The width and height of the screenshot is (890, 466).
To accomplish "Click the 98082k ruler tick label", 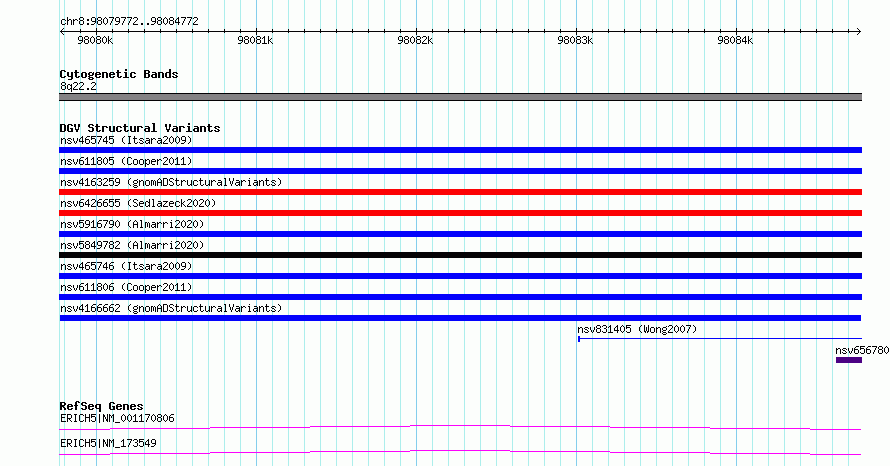I will (x=415, y=40).
